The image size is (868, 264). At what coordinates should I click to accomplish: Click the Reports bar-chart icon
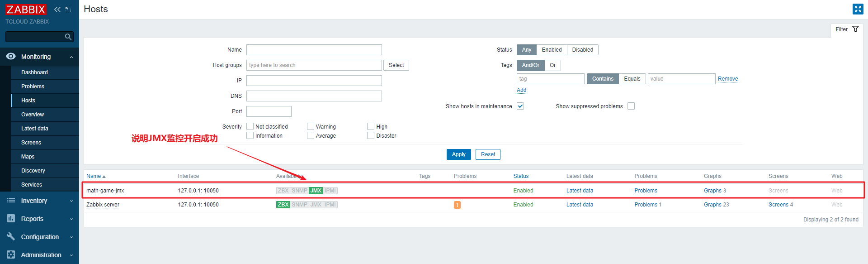[x=11, y=218]
